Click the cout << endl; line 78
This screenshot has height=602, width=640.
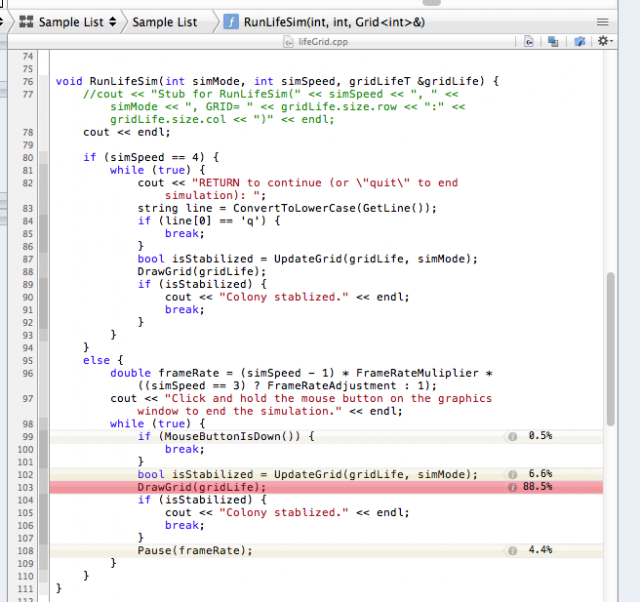tap(127, 132)
